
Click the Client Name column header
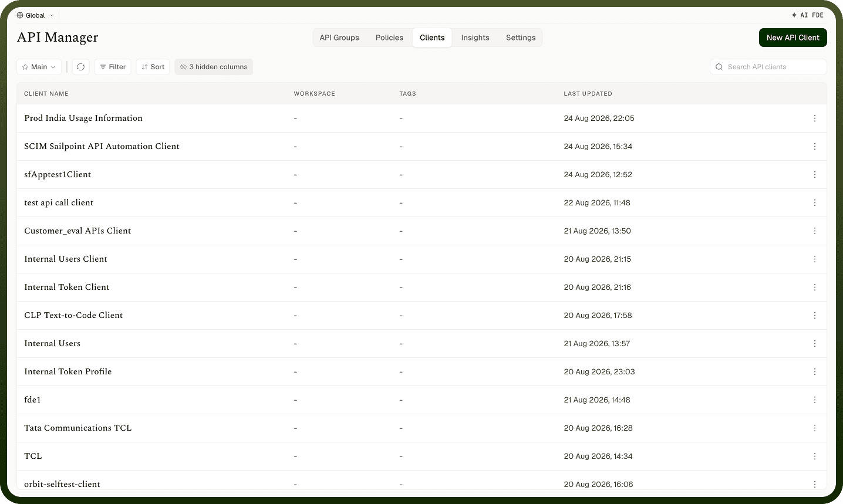pyautogui.click(x=46, y=94)
